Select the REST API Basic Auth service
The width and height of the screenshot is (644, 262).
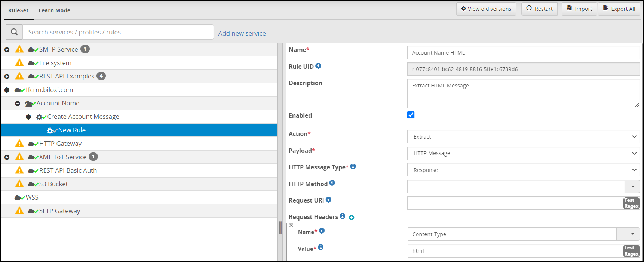pos(139,170)
